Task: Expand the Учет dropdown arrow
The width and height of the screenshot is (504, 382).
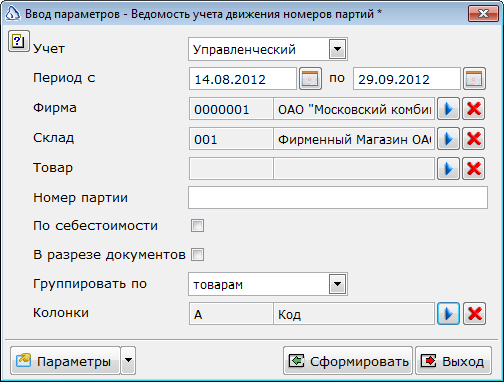Action: 337,49
